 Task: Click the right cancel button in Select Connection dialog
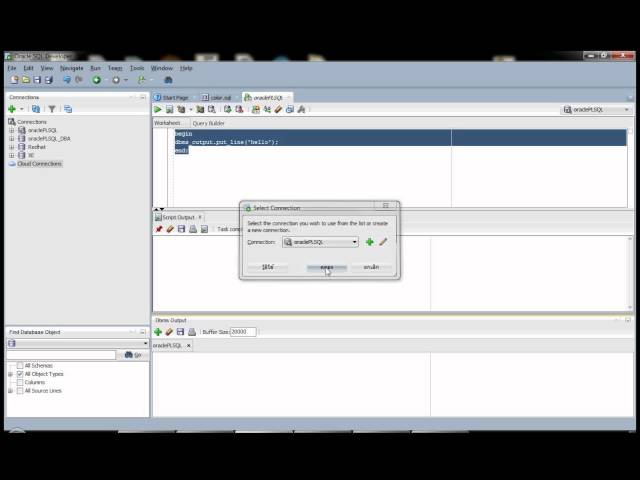pyautogui.click(x=371, y=267)
